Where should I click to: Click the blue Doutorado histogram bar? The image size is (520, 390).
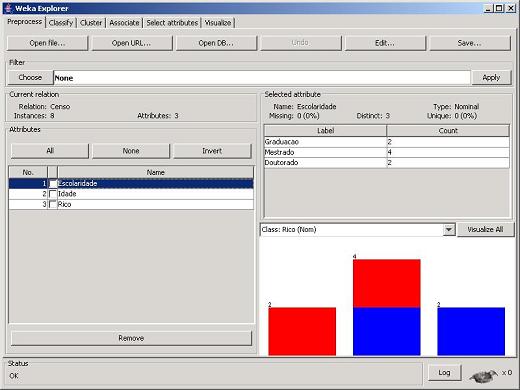(x=471, y=331)
